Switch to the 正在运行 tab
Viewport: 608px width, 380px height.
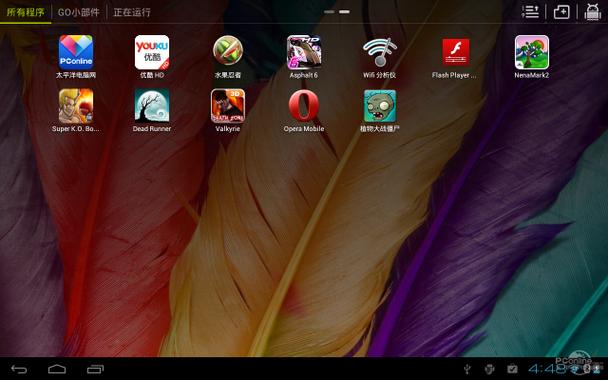(132, 12)
